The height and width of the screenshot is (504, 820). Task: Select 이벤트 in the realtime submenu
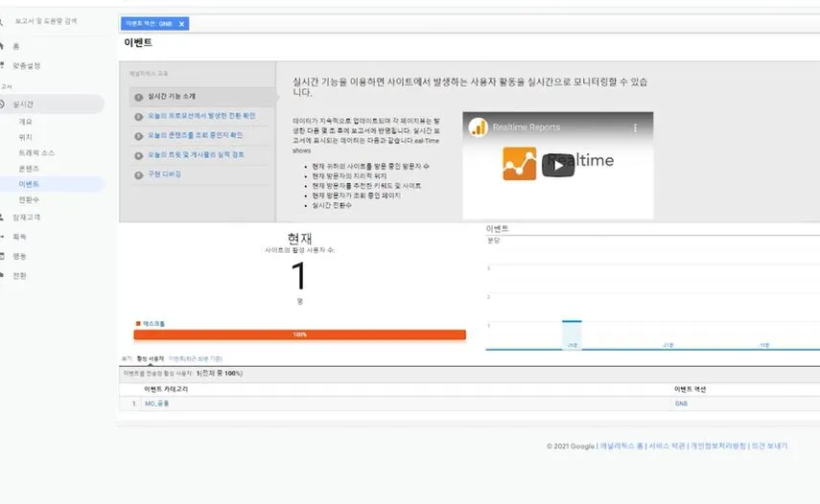point(29,184)
